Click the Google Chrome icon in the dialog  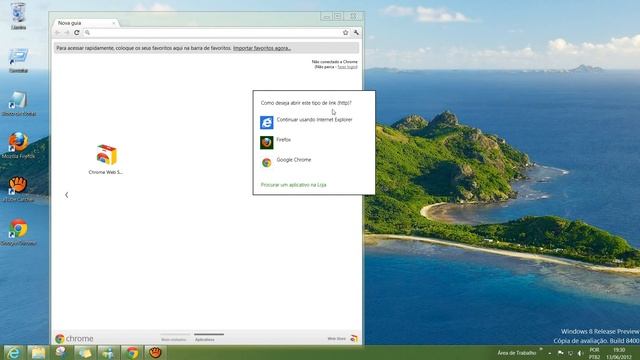point(267,162)
